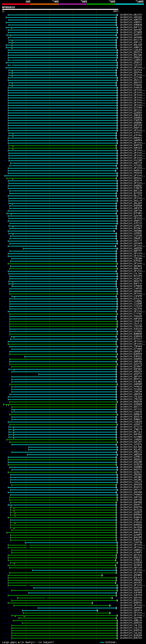Click the white query sequence bar

[60, 10]
